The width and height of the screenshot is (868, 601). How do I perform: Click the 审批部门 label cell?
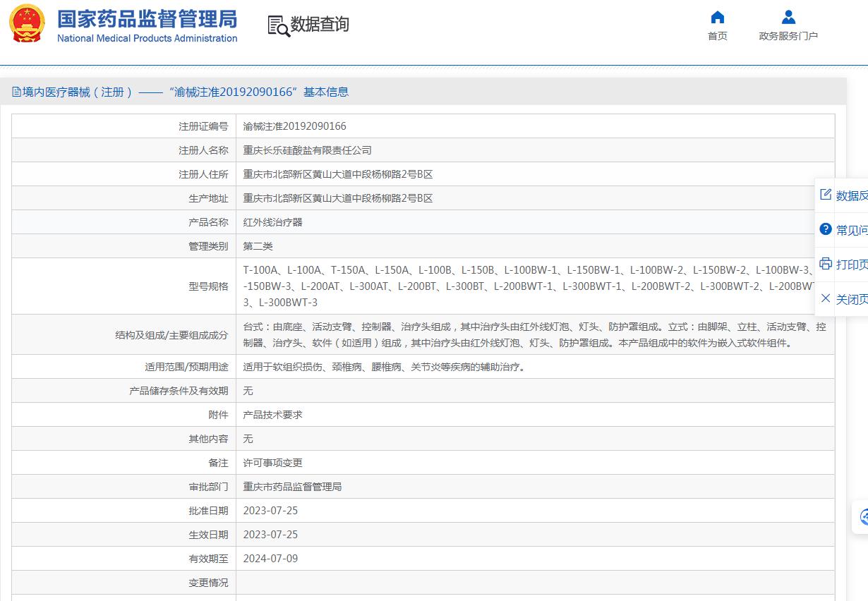[123, 487]
